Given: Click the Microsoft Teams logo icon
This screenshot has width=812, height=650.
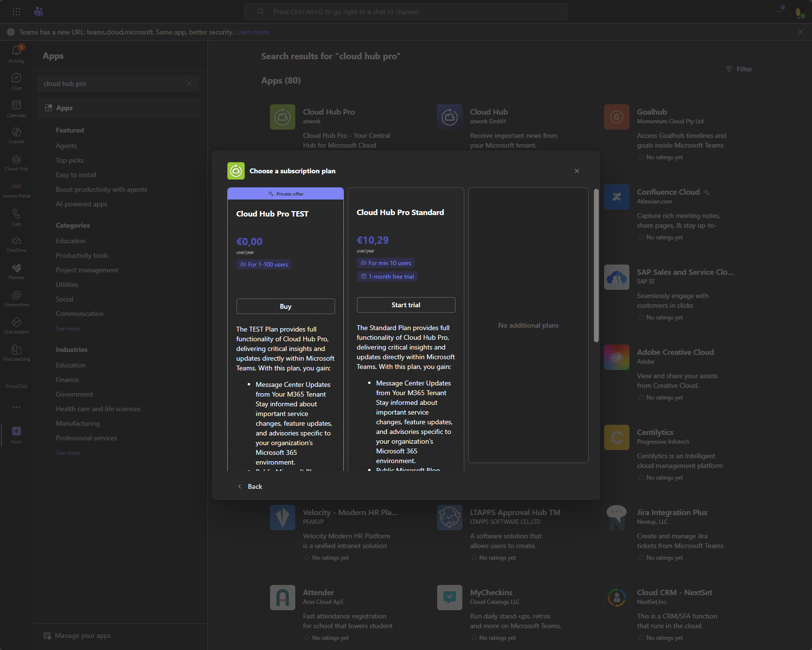Looking at the screenshot, I should (x=38, y=12).
